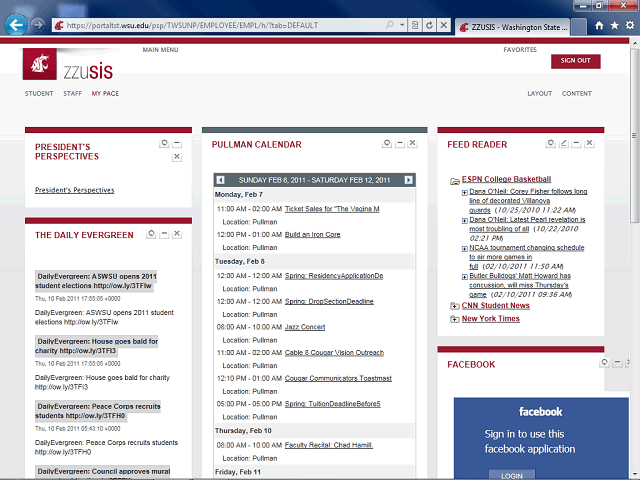Go to next week in calendar
The image size is (640, 480).
408,180
